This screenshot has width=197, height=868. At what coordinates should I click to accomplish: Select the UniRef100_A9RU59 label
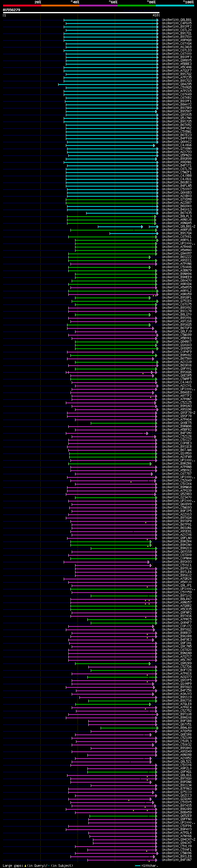(x=177, y=294)
